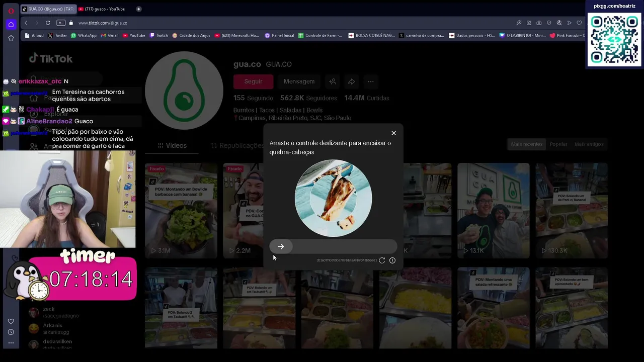Open Opera sidebar history clock icon
This screenshot has width=644, height=362.
[x=11, y=332]
